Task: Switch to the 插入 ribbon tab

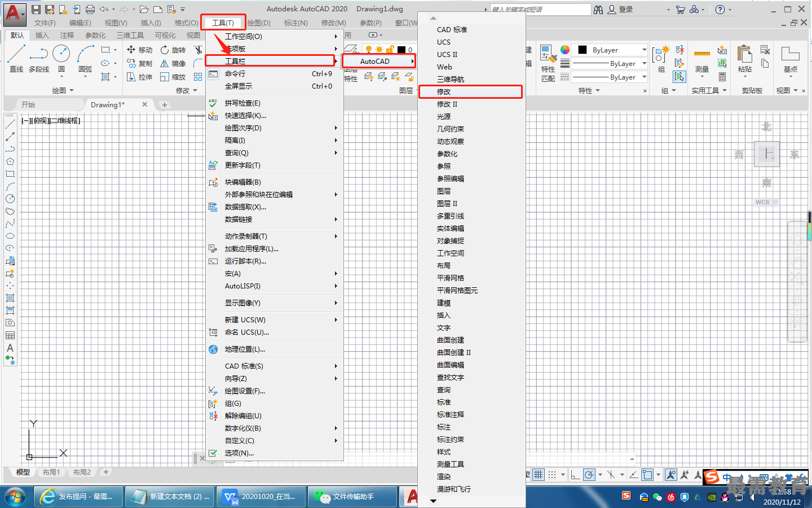Action: (x=42, y=35)
